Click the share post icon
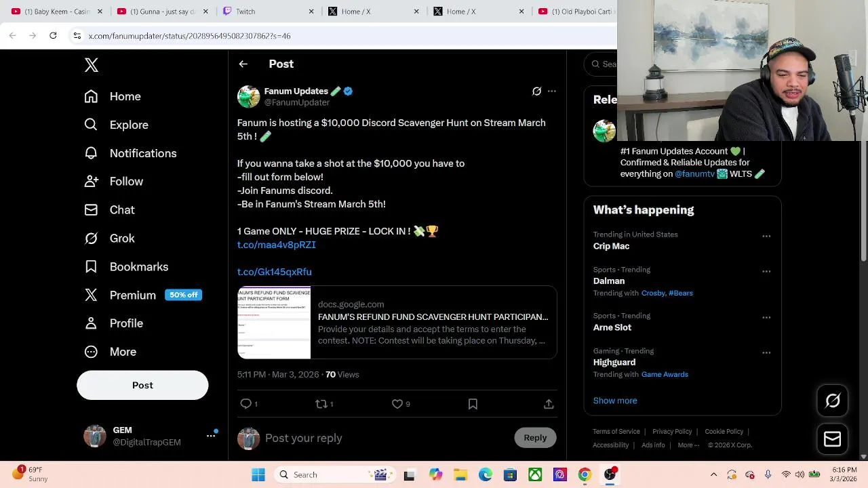 pos(549,404)
